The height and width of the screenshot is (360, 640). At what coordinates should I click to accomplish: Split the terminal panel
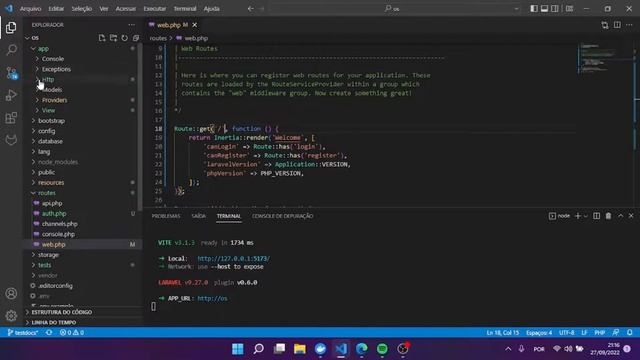pos(596,216)
